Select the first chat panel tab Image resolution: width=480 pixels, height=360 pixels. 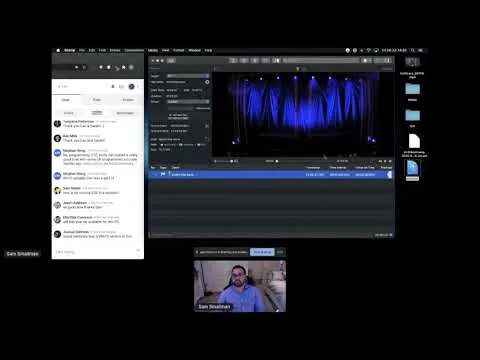click(x=65, y=100)
